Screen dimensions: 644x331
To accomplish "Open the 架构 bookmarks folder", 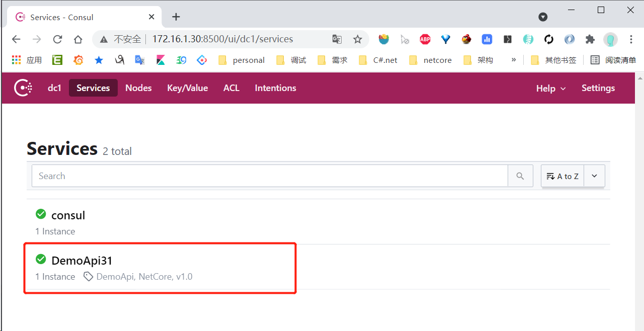I will 478,60.
